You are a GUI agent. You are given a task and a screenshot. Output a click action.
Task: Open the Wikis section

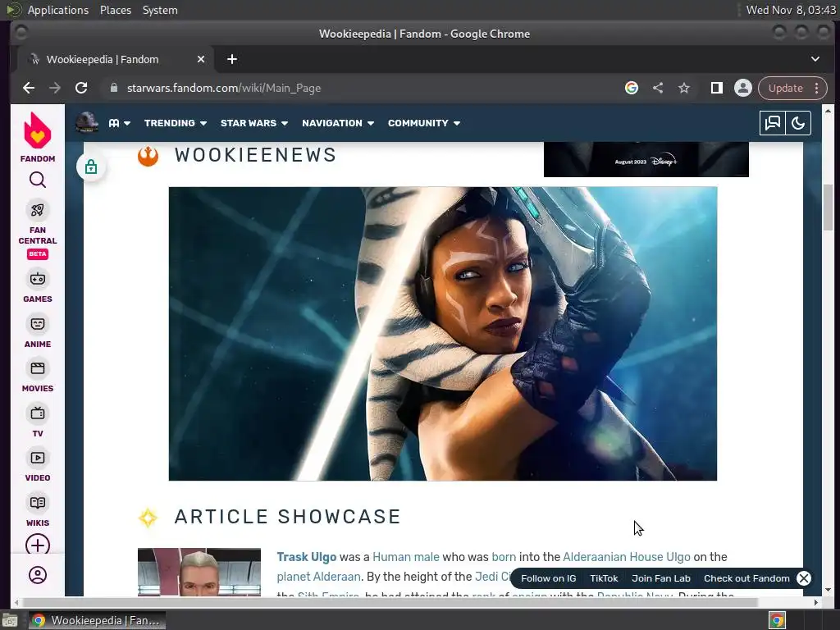(38, 510)
